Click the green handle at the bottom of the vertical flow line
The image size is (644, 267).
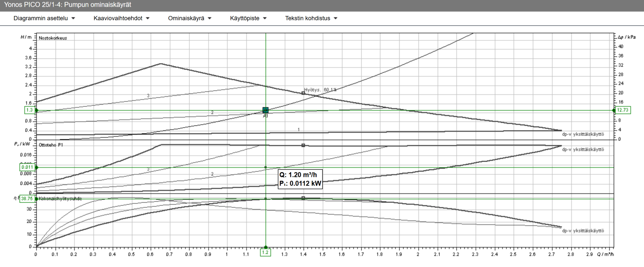point(266,247)
